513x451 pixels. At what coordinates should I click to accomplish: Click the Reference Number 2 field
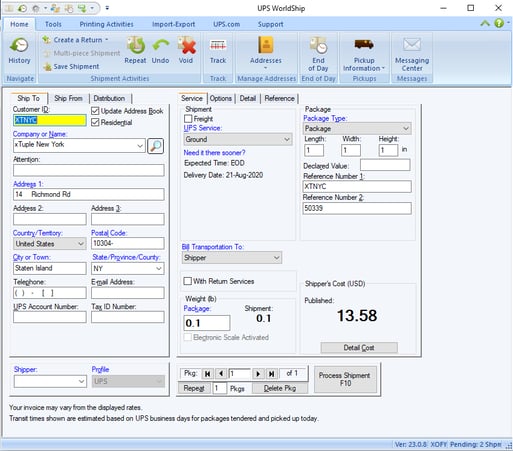(357, 208)
